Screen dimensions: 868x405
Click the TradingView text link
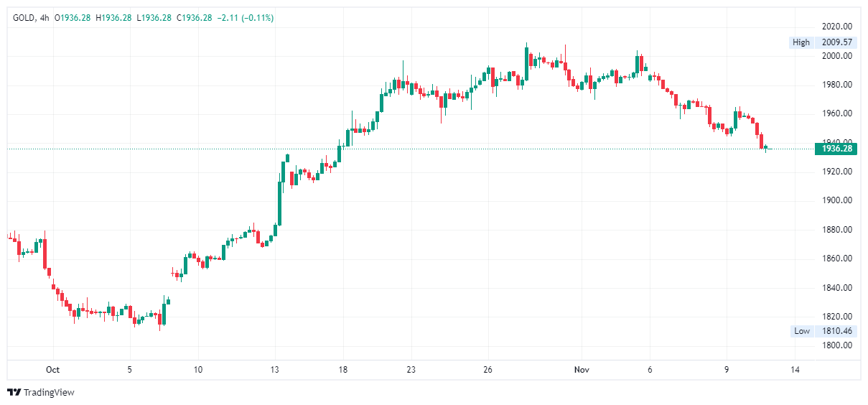[x=49, y=393]
